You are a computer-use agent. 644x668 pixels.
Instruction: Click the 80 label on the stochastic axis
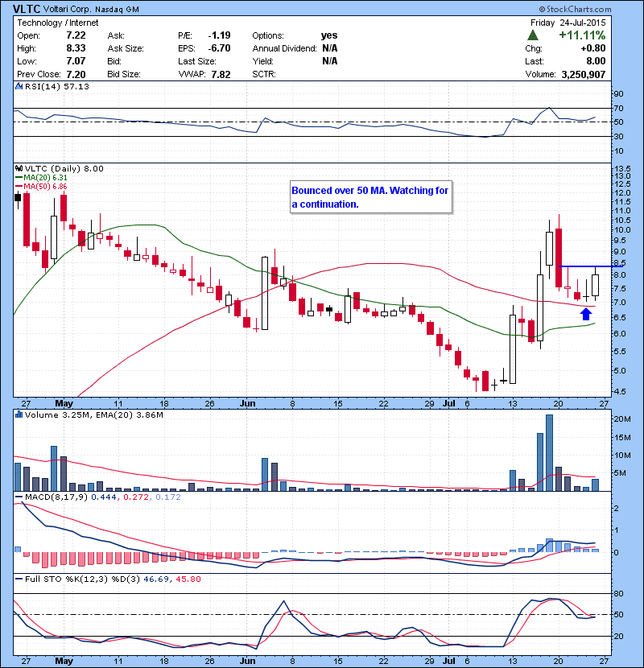tap(618, 593)
